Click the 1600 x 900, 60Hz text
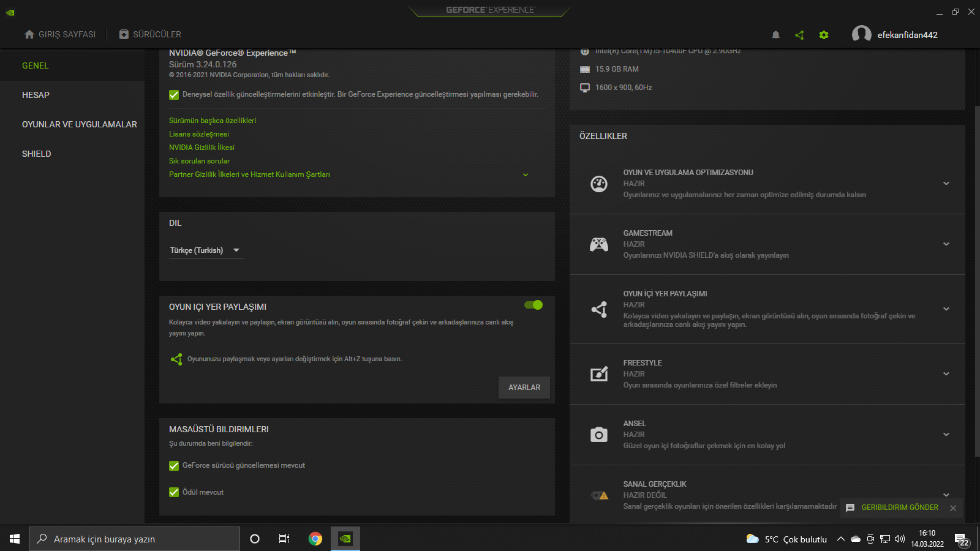This screenshot has height=551, width=980. point(624,88)
